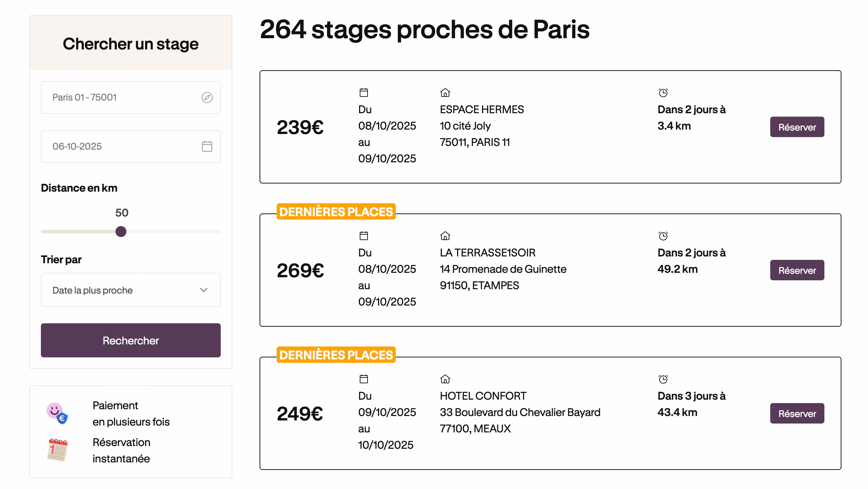Reserve the 249€ Meaux HOTEL CONFORT stage

click(797, 413)
